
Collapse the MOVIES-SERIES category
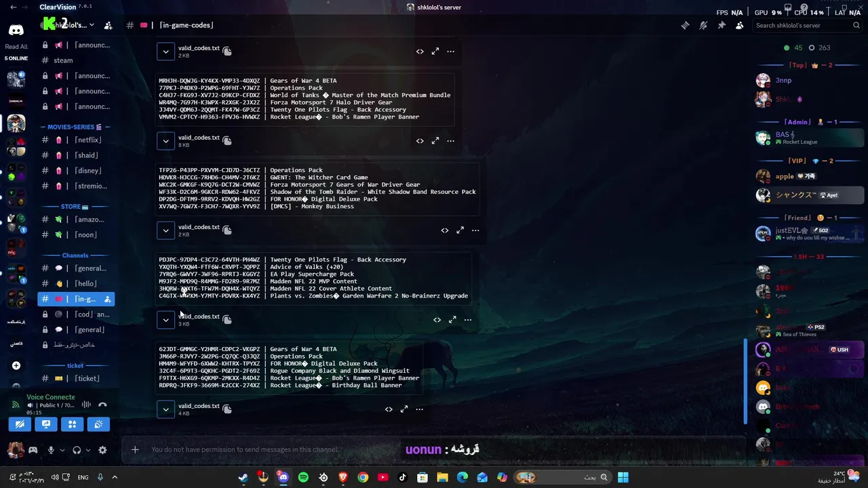click(75, 127)
